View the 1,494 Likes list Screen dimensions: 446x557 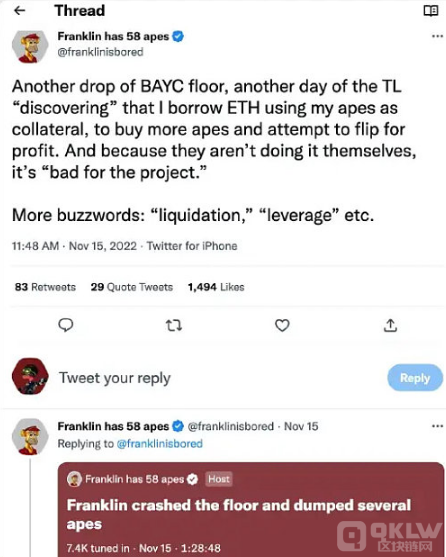point(216,287)
